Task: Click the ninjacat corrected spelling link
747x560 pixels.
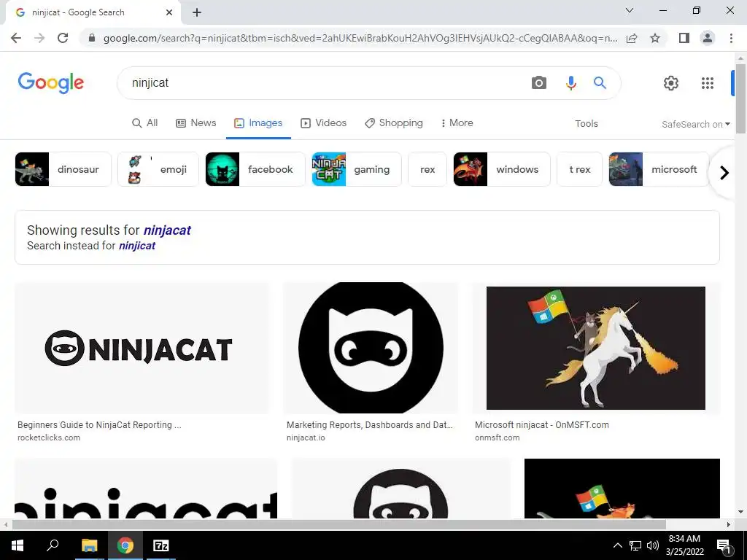Action: 167,230
